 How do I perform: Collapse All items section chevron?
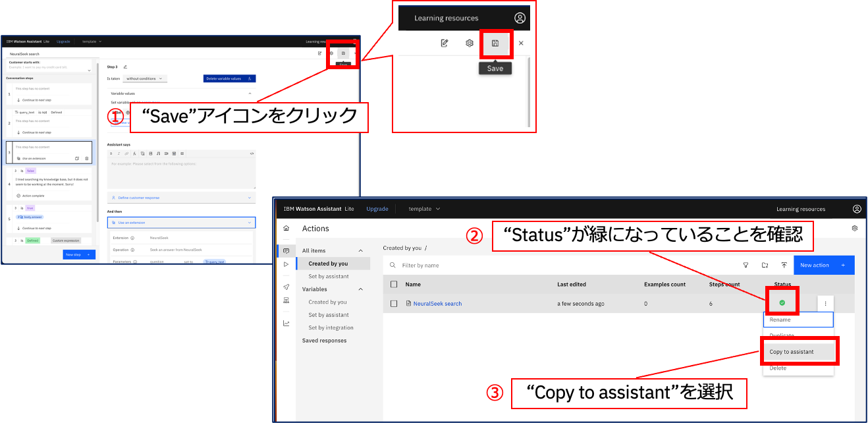360,250
